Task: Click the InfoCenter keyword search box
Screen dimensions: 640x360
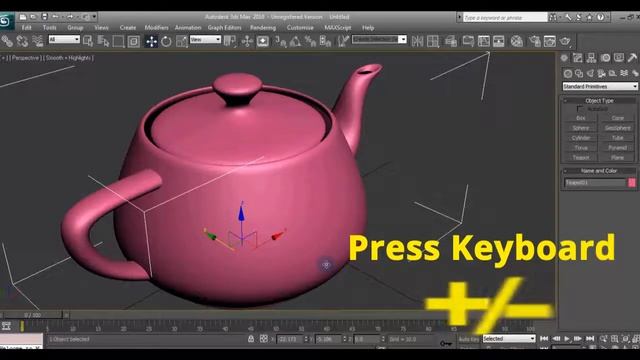Action: 505,18
